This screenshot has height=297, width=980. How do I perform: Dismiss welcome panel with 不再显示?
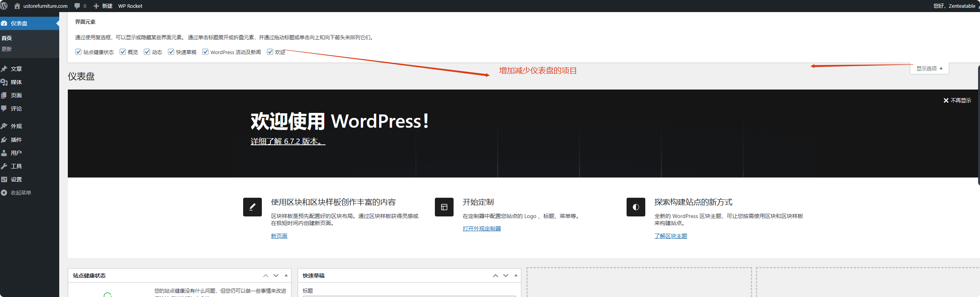pos(957,100)
